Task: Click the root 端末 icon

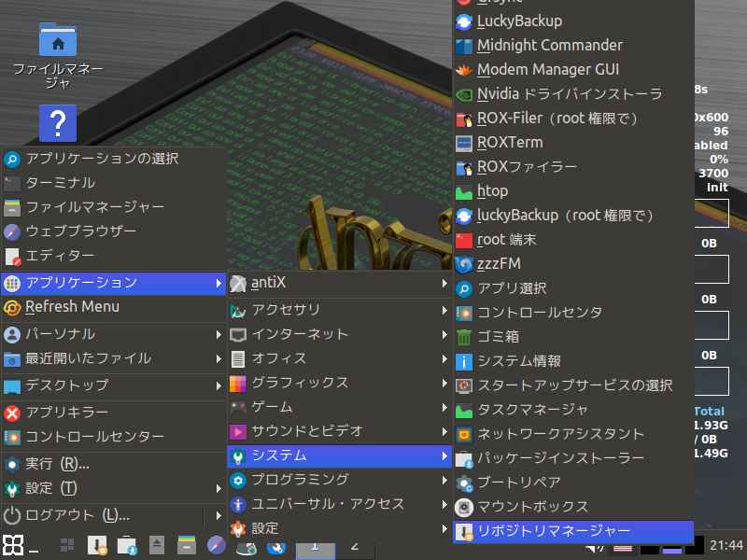Action: point(463,241)
